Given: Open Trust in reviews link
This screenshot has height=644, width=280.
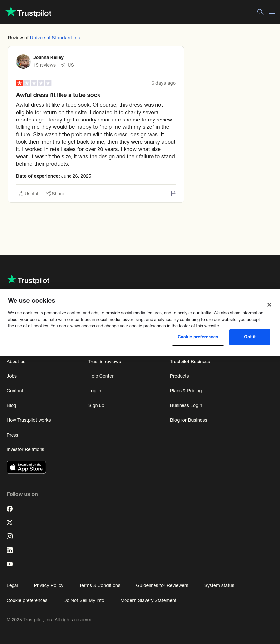Looking at the screenshot, I should [104, 362].
